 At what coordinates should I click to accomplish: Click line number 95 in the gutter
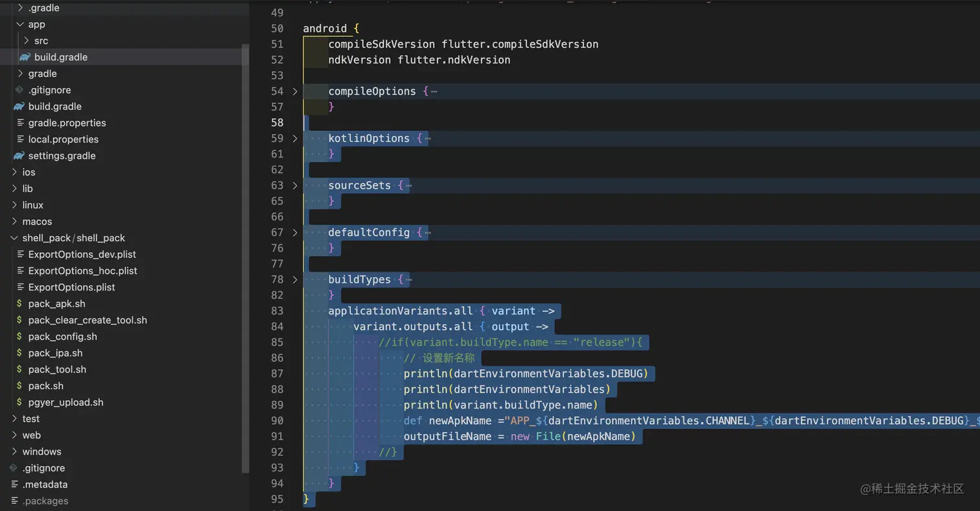coord(277,499)
